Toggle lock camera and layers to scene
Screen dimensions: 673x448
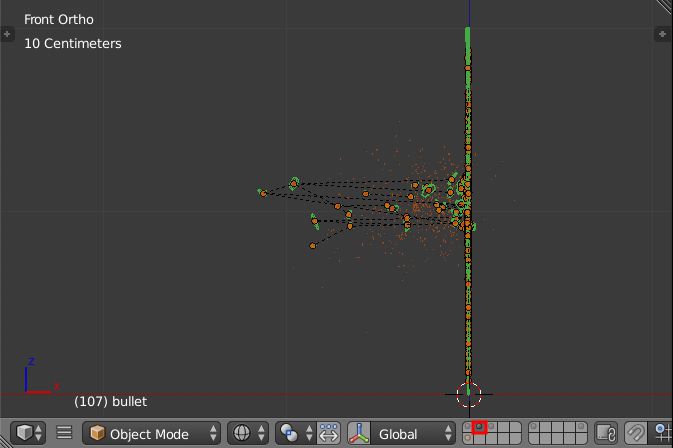pos(606,433)
